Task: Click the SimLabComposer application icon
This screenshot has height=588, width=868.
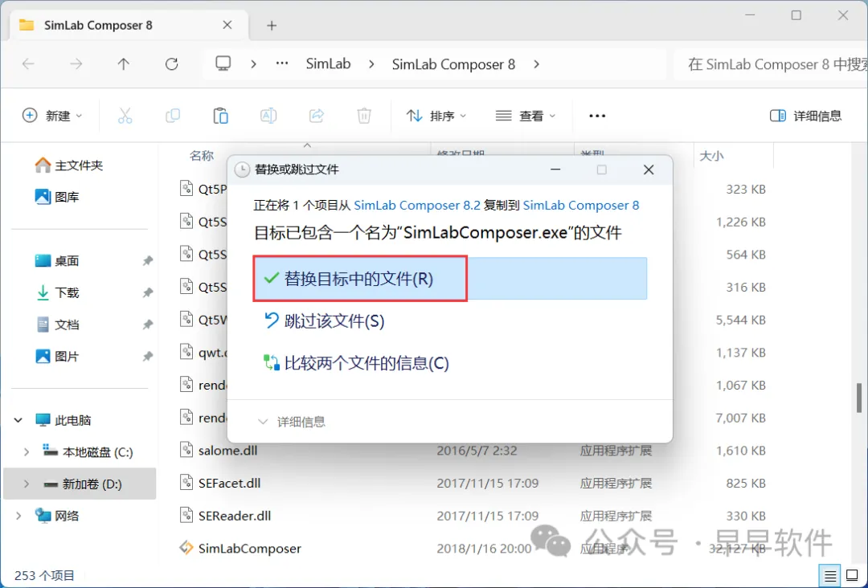Action: coord(186,548)
